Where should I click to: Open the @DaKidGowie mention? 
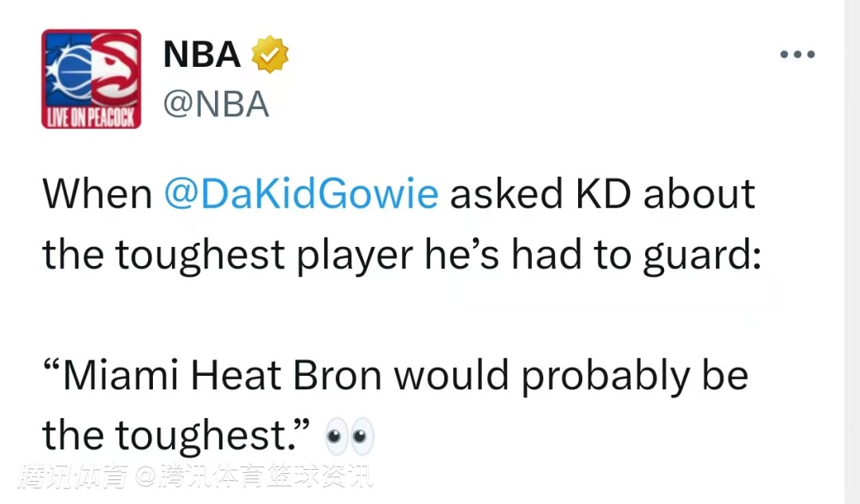(301, 194)
